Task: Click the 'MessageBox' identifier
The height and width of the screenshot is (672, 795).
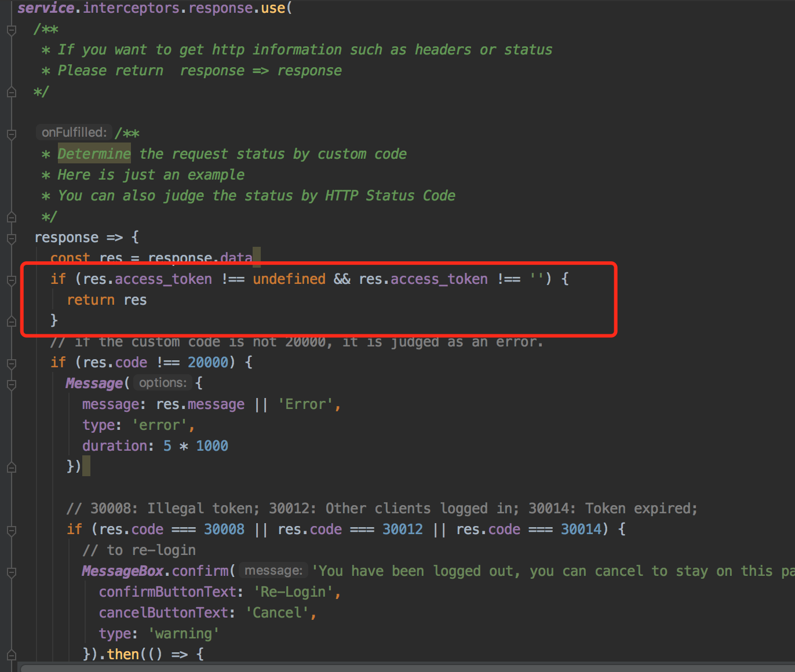Action: (x=123, y=571)
